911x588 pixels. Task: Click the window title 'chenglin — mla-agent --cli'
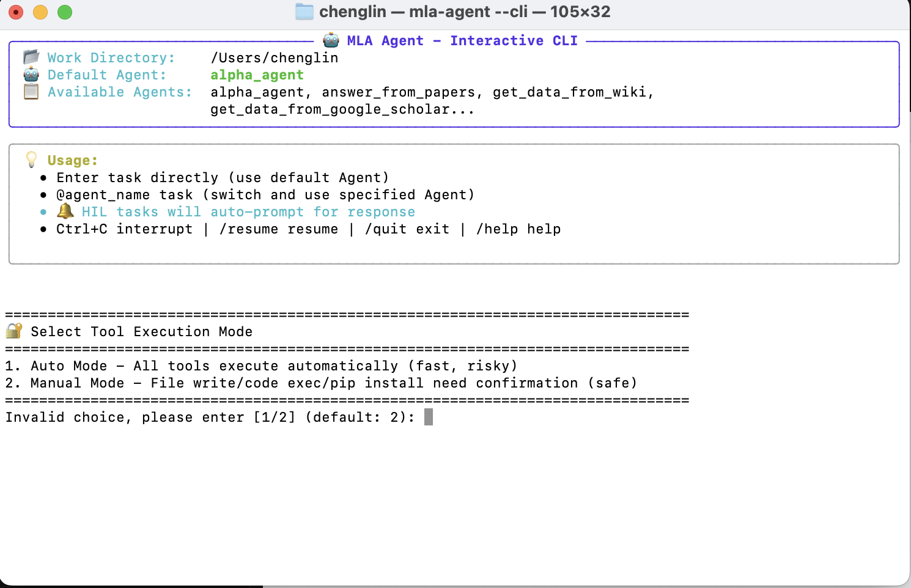(x=465, y=12)
